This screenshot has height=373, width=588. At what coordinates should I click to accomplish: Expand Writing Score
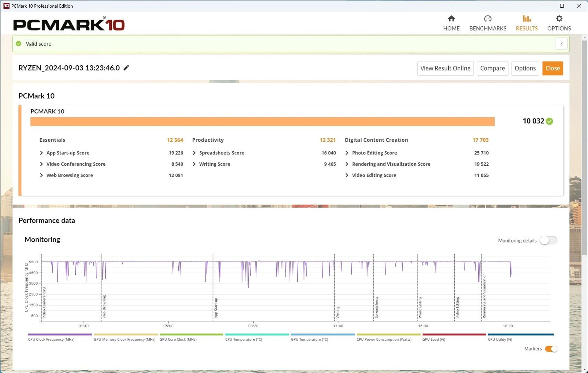coord(194,164)
